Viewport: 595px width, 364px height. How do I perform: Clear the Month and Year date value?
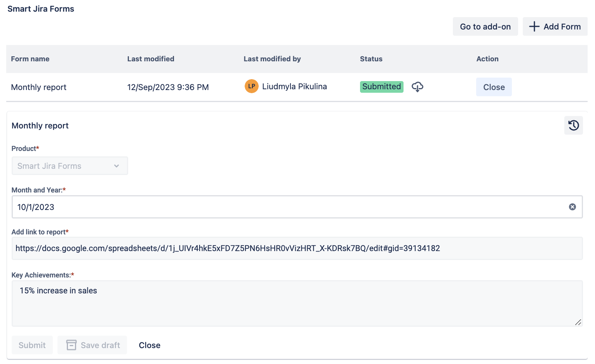click(572, 207)
